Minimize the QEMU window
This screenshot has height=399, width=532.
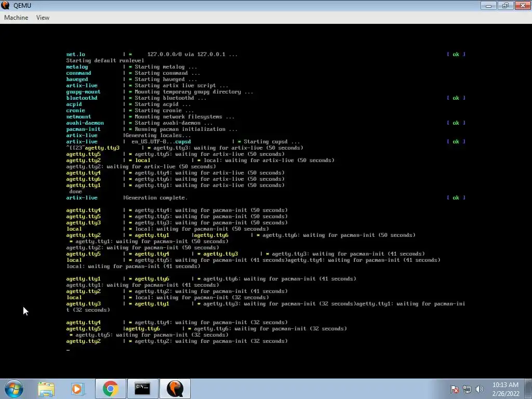pos(488,5)
